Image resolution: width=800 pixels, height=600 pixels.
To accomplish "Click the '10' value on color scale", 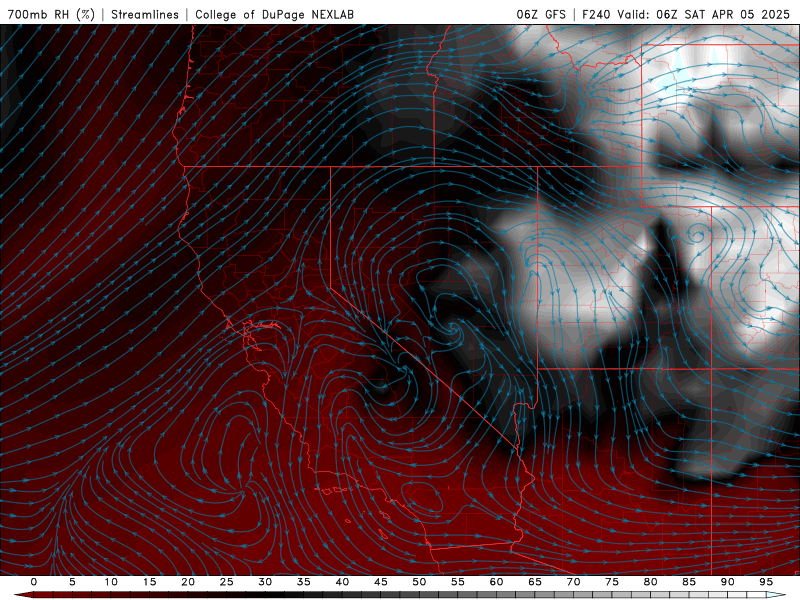I will (111, 582).
